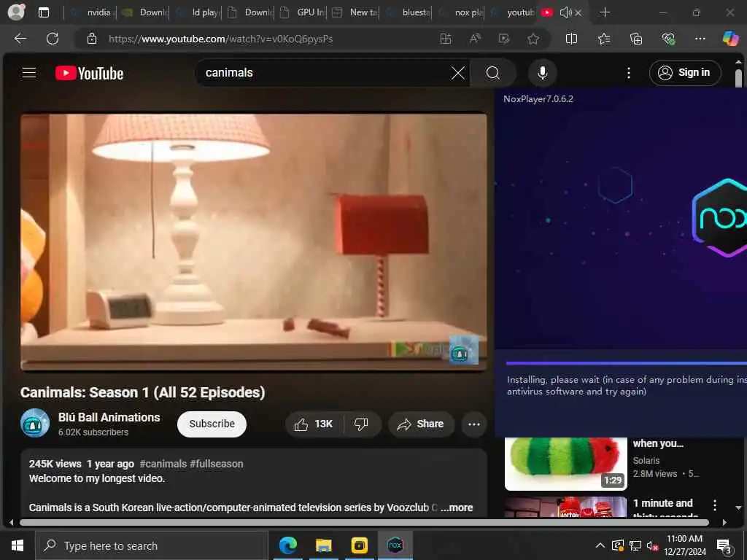Open File Explorer from the taskbar
This screenshot has height=560, width=747.
click(323, 545)
